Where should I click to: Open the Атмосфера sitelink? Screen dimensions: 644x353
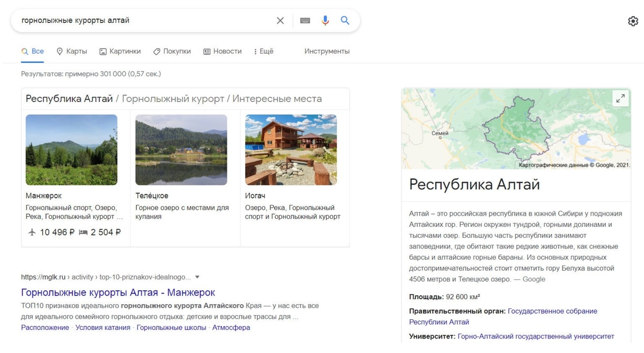click(x=231, y=327)
